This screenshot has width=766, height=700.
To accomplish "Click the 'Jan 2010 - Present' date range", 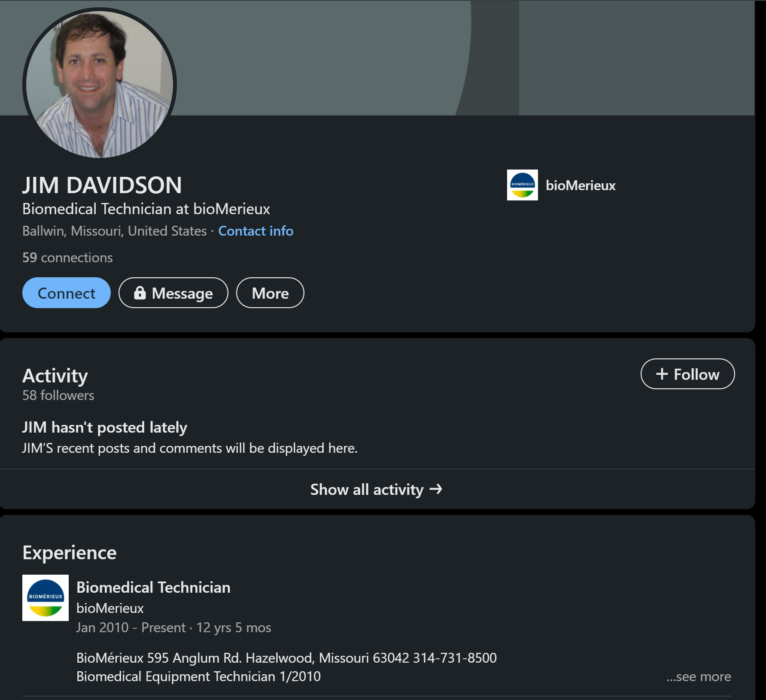I will pyautogui.click(x=131, y=627).
